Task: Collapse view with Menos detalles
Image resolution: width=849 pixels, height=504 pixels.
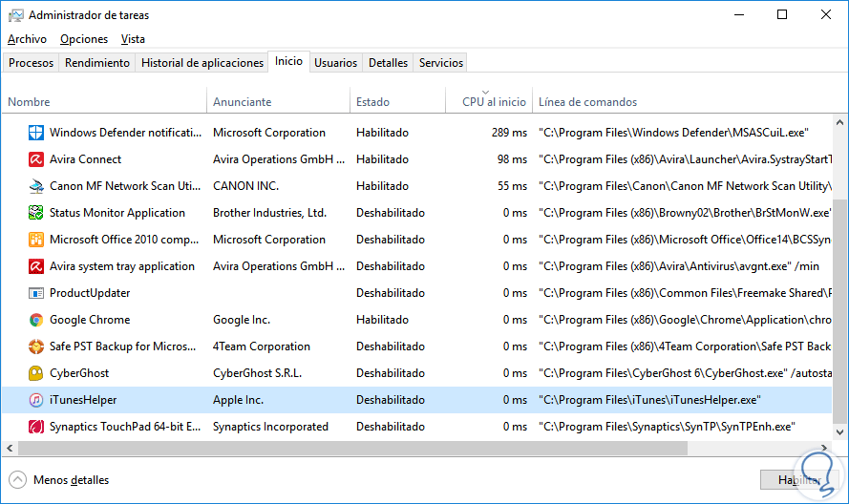Action: click(x=59, y=480)
